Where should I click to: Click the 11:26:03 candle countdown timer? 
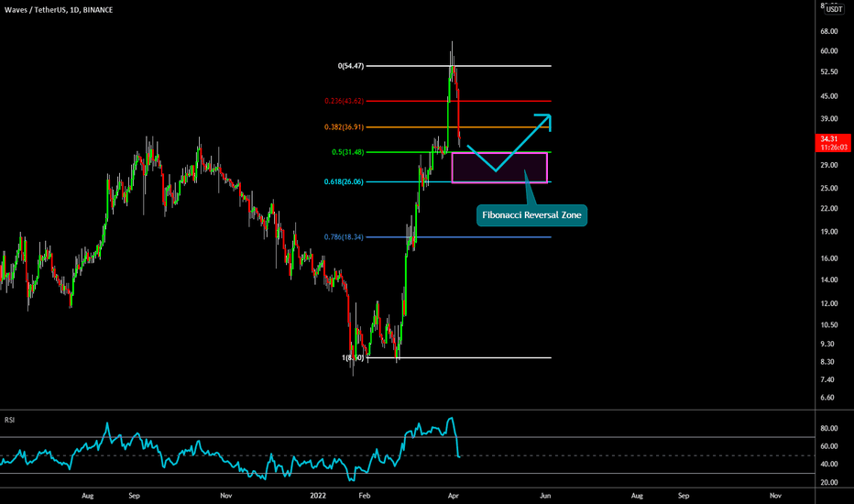[832, 148]
